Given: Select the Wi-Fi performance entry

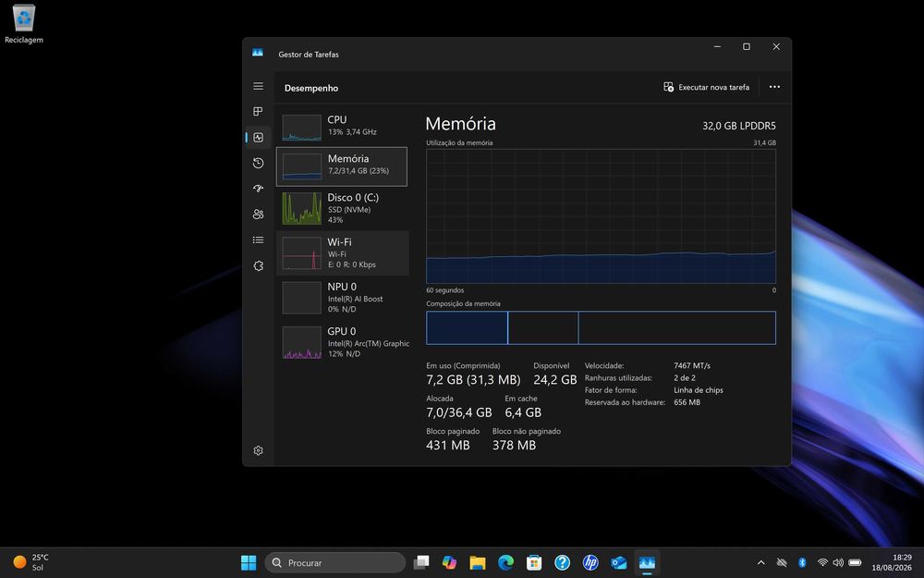Looking at the screenshot, I should coord(343,253).
